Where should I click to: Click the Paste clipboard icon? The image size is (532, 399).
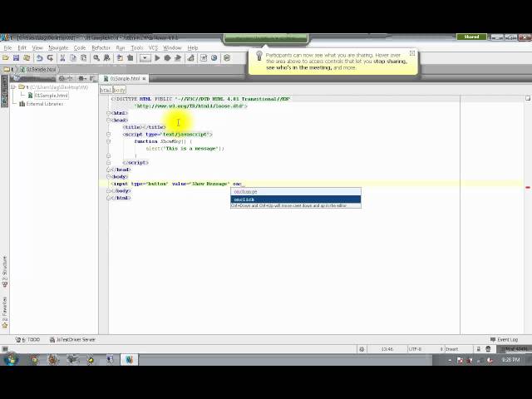(x=83, y=58)
